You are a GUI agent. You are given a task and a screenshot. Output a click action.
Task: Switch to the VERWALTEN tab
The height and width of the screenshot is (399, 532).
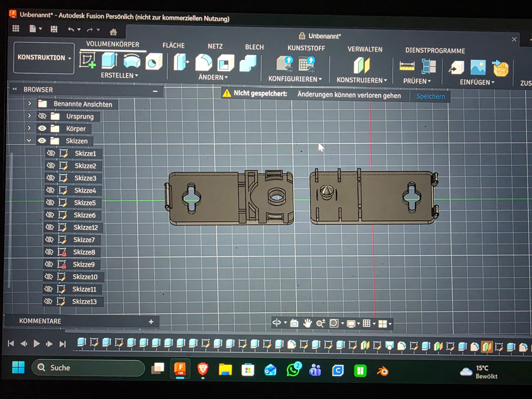pos(365,49)
